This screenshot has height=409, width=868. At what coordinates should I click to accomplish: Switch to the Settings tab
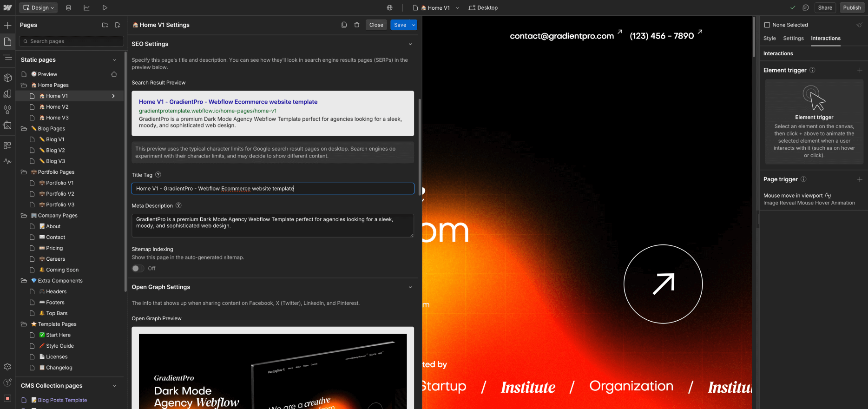(793, 39)
